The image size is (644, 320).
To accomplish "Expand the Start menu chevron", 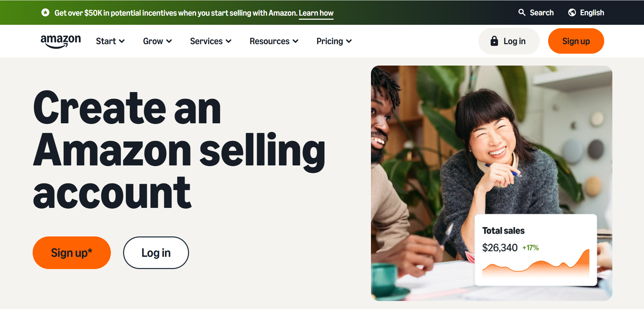I will 122,41.
